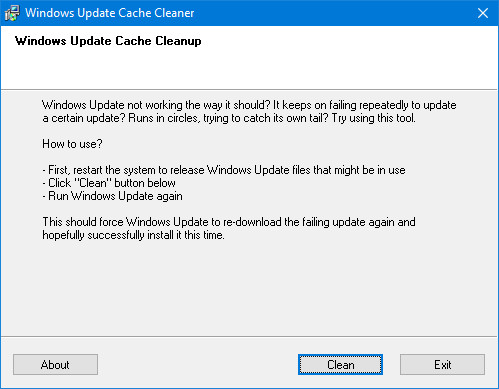
Task: Open the About dialog
Action: 55,364
